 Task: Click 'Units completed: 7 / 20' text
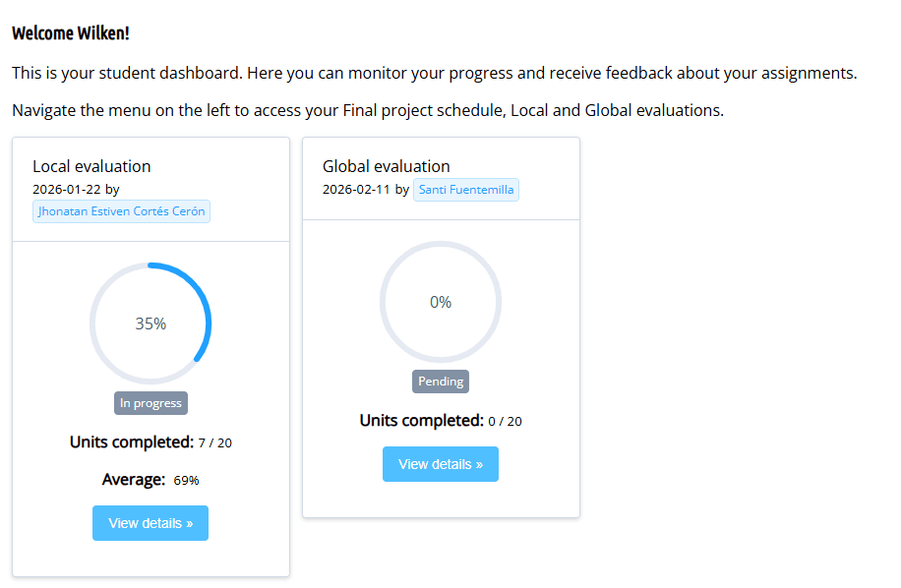pos(150,441)
